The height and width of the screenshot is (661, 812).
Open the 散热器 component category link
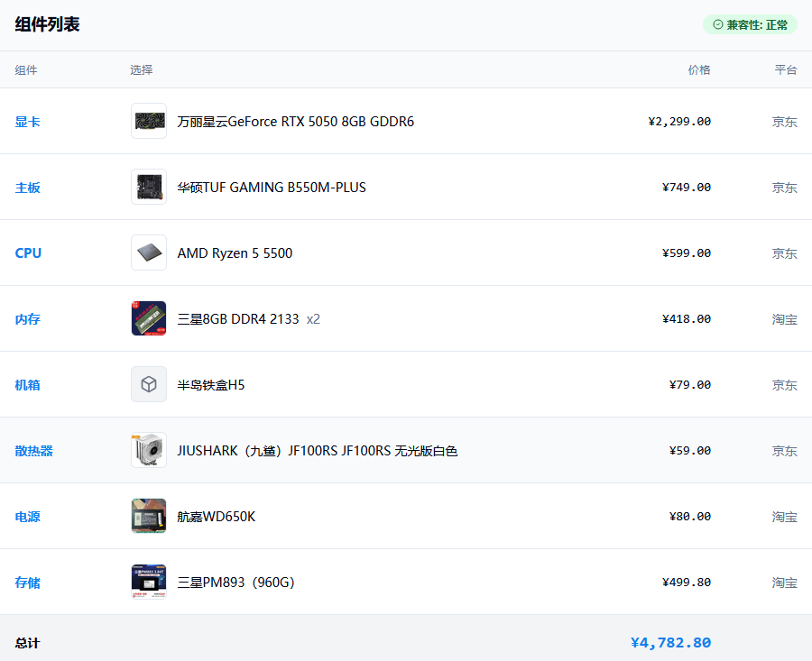coord(33,450)
